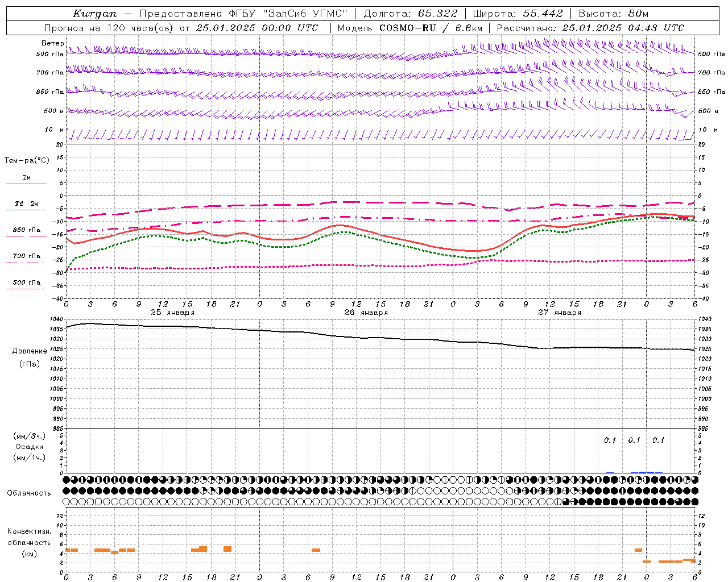Click the station name 'Kurgan' in the header
Image resolution: width=728 pixels, height=582 pixels.
(94, 14)
